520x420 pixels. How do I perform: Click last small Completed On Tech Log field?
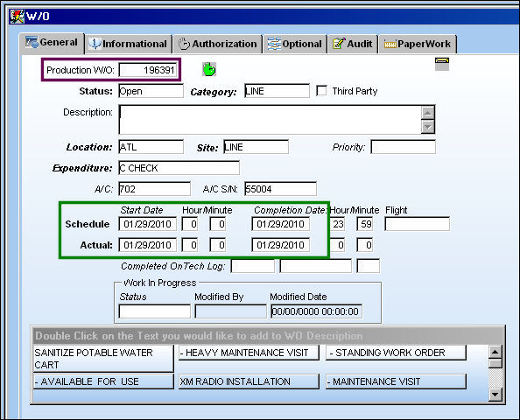tap(368, 266)
